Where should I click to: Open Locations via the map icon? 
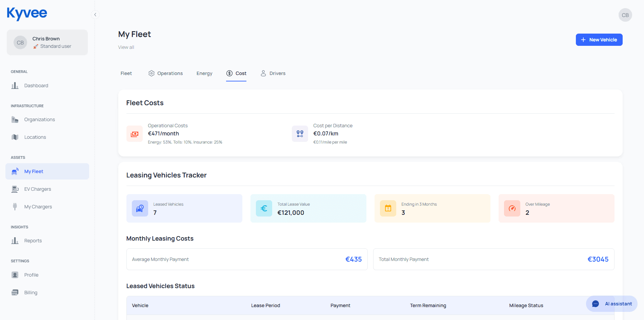pyautogui.click(x=15, y=137)
